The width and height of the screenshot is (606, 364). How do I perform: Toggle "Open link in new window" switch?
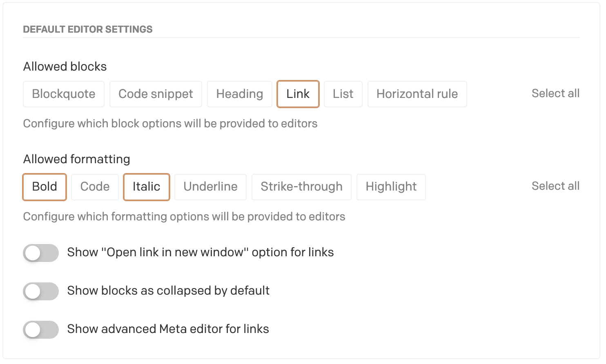point(41,253)
